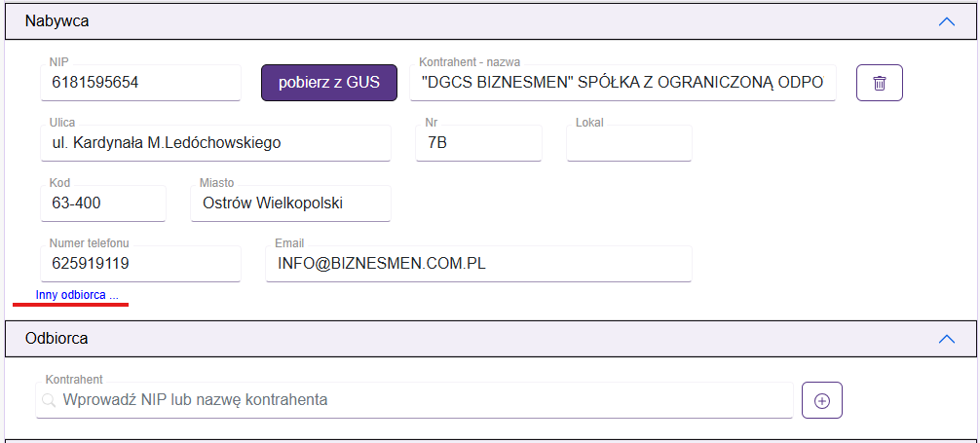The height and width of the screenshot is (443, 980).
Task: Click the Nr field containing 7B
Action: coord(478,144)
